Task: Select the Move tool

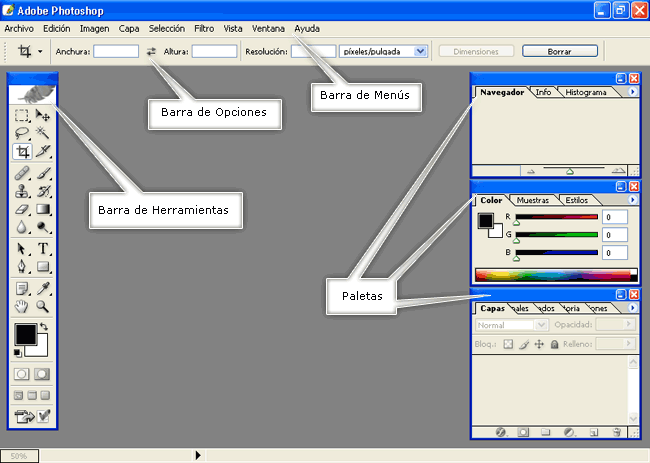Action: [x=43, y=115]
